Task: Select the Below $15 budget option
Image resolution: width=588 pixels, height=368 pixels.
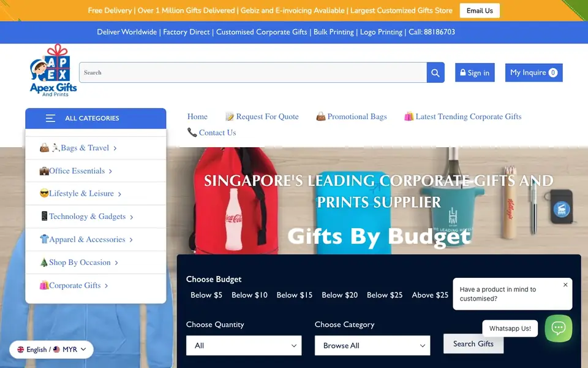Action: (295, 295)
